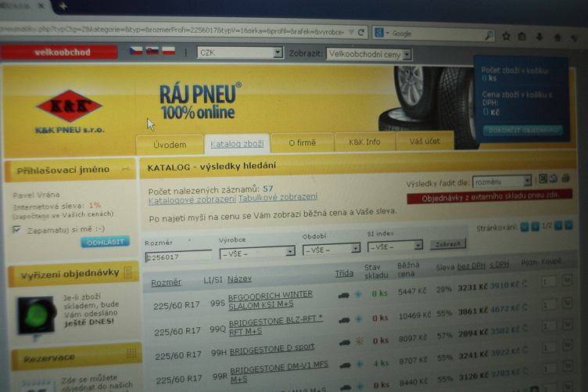Sort by the bez DPH price header
The width and height of the screenshot is (588, 392).
point(471,266)
